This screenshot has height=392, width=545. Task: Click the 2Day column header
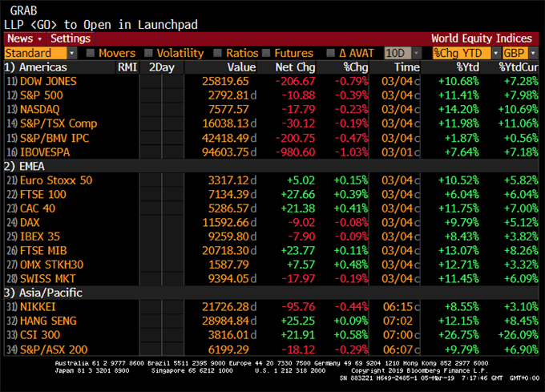[x=162, y=67]
